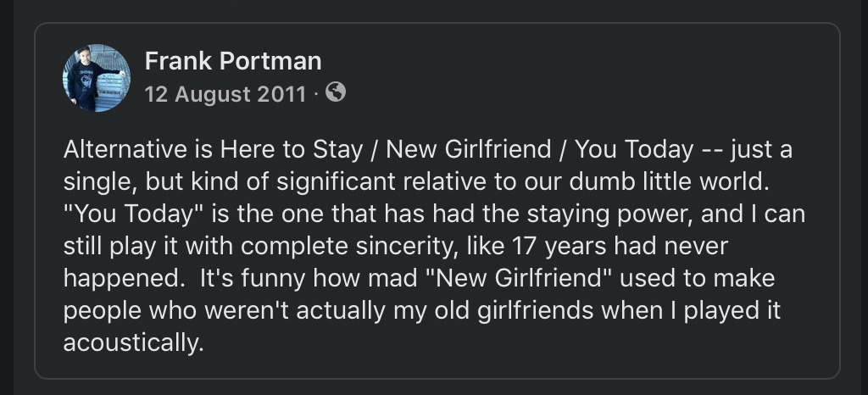
Task: Open the 12 August 2011 timestamp
Action: point(225,93)
